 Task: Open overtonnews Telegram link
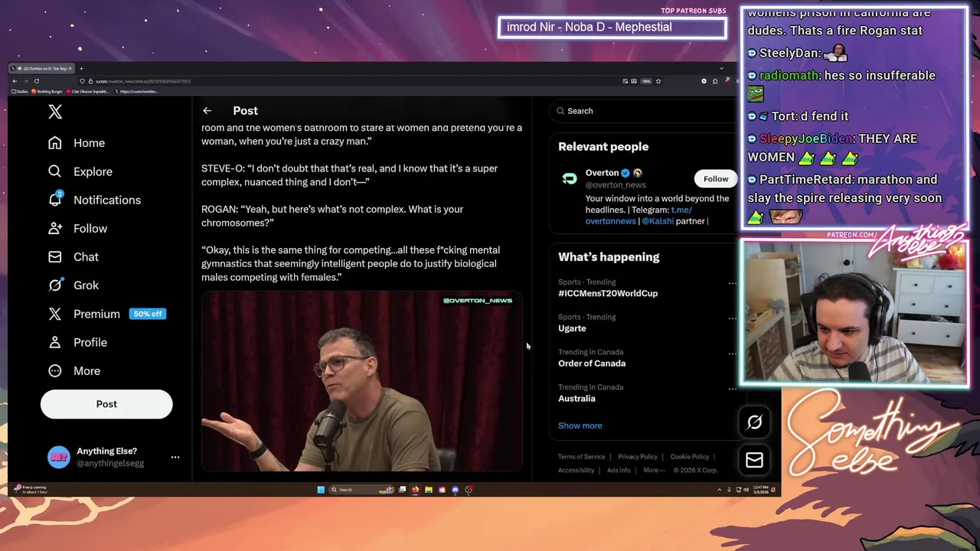tap(610, 220)
